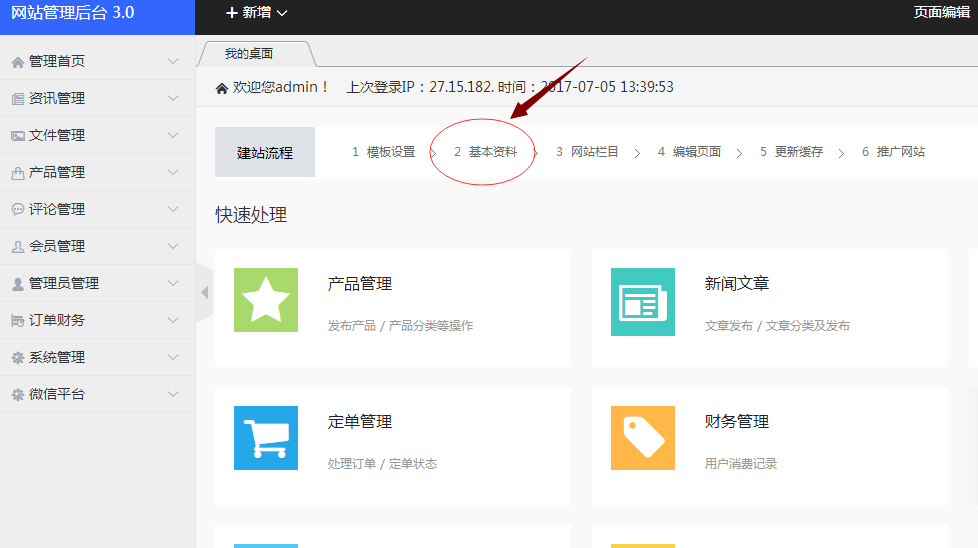This screenshot has height=548, width=978.
Task: Switch to the 我的桌面 tab
Action: pos(249,54)
